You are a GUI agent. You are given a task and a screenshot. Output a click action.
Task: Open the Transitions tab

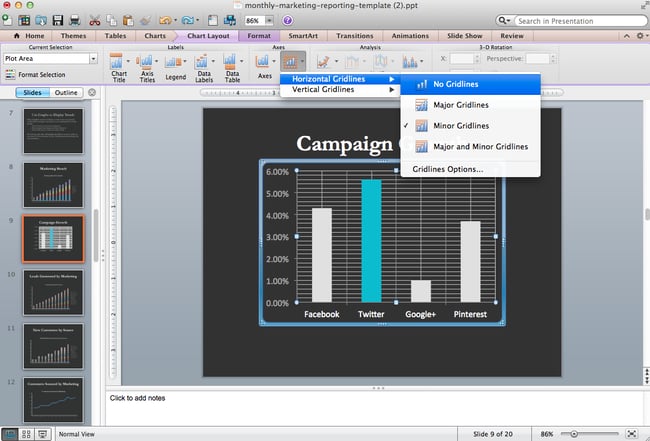click(x=354, y=35)
